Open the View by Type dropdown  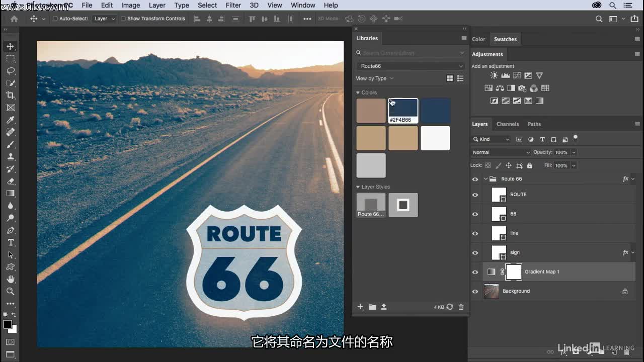375,78
